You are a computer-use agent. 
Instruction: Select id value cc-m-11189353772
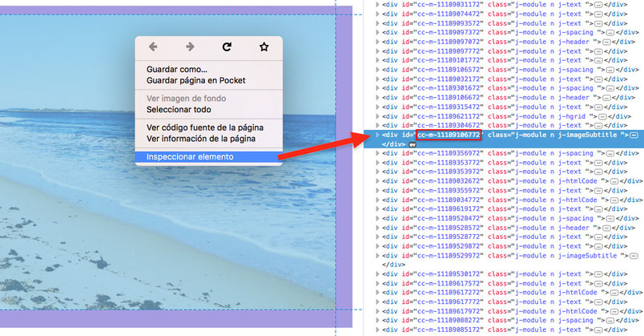[449, 163]
